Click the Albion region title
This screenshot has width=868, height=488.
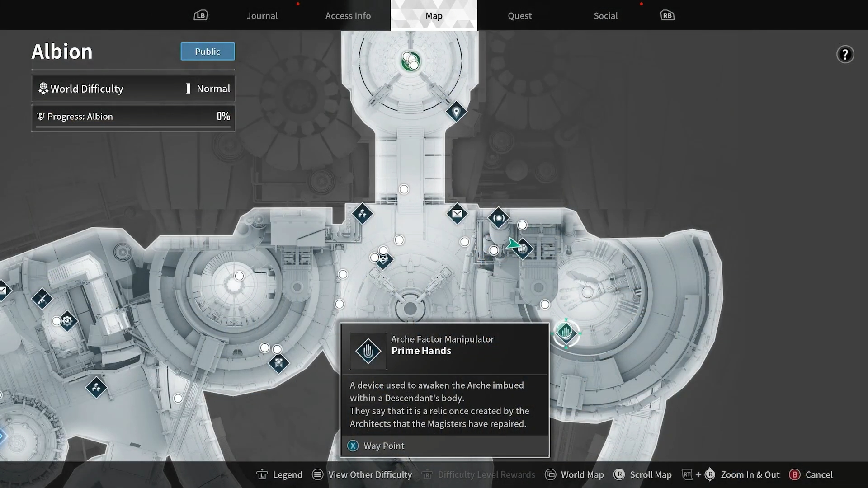62,52
